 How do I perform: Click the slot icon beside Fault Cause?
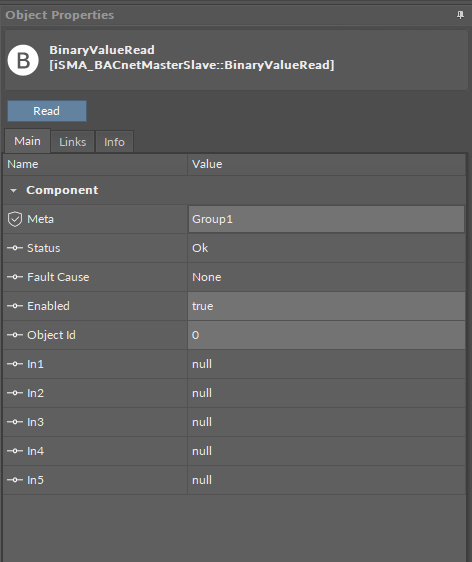[15, 277]
